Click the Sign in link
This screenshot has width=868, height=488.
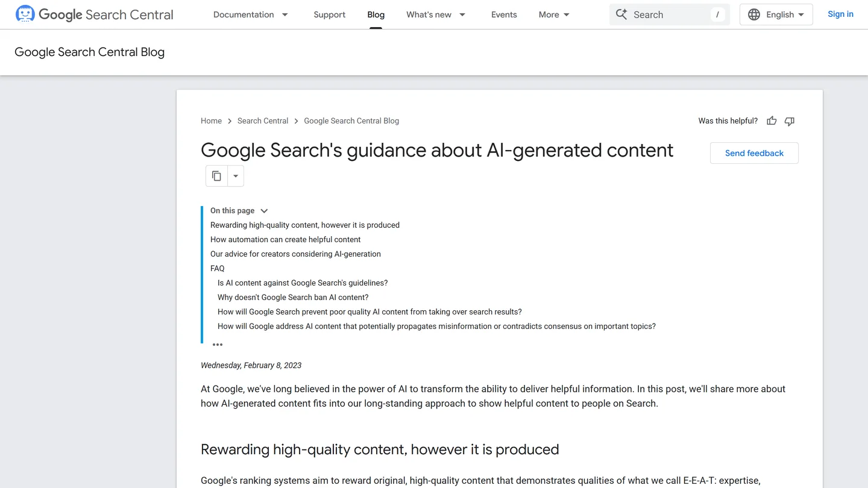coord(840,14)
